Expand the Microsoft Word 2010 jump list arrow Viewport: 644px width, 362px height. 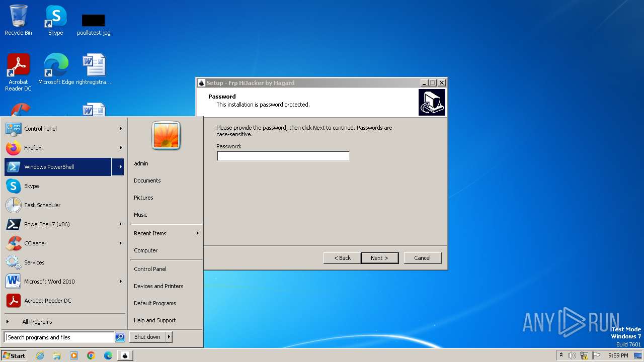coord(120,282)
